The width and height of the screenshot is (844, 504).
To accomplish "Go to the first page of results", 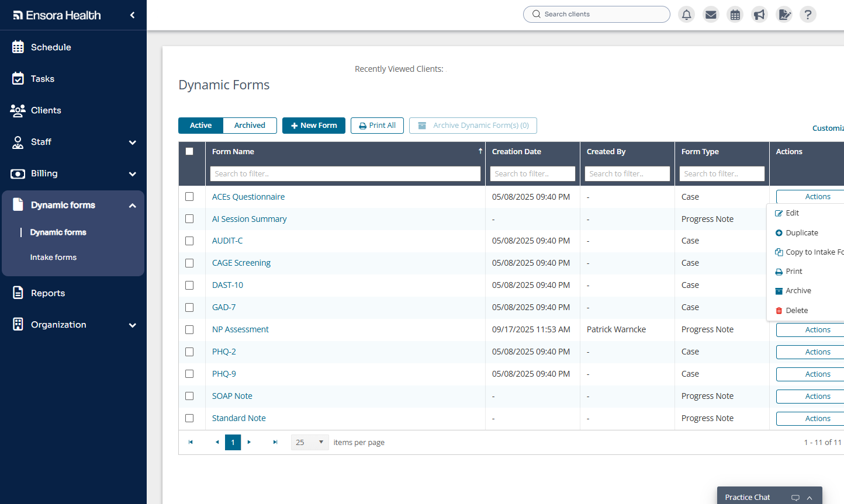I will pyautogui.click(x=191, y=442).
